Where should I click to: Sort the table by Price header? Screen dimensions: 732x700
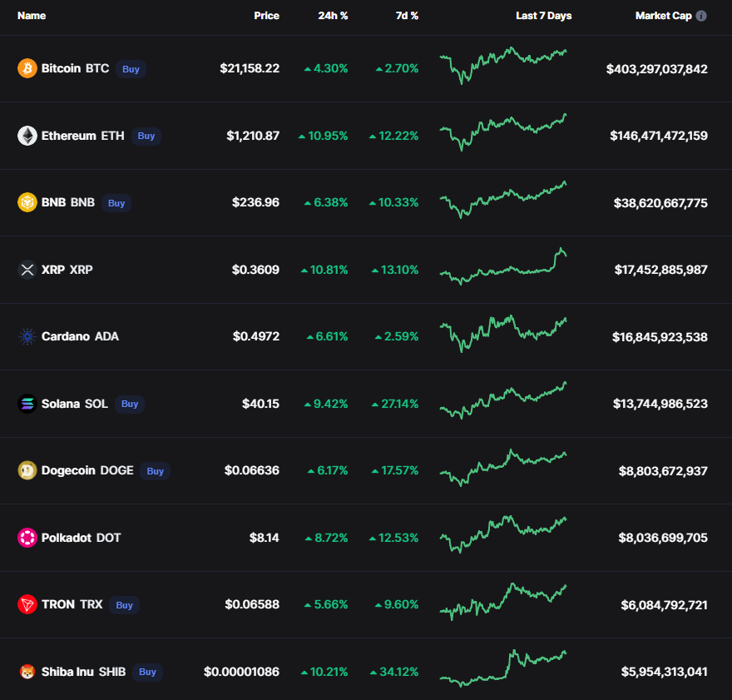pos(266,16)
